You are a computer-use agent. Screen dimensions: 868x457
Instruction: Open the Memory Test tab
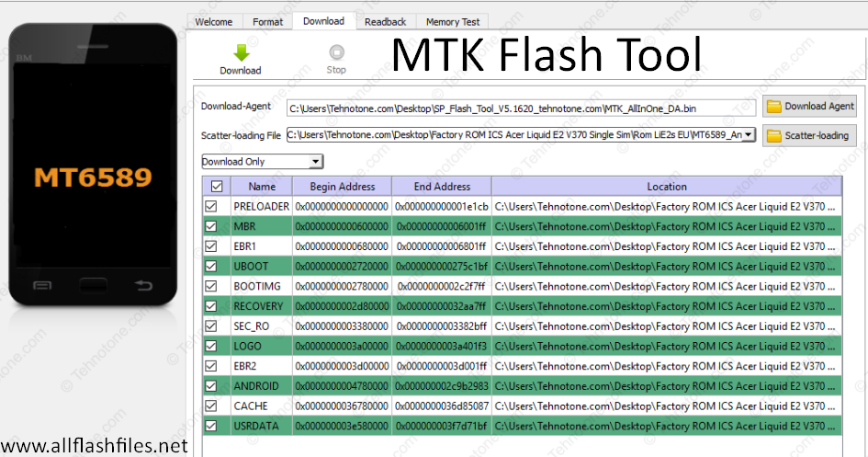[x=453, y=21]
